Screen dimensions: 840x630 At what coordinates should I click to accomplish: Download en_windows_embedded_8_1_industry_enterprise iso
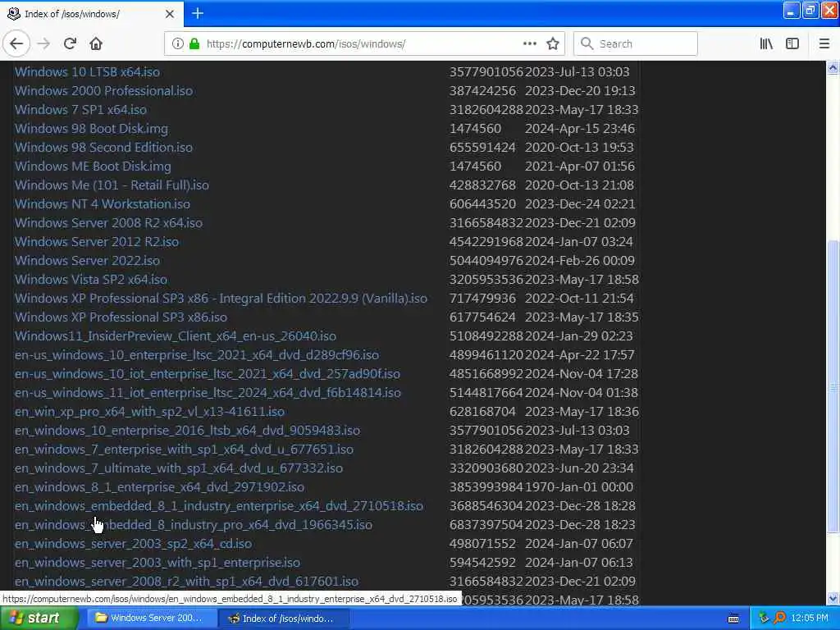coord(218,505)
